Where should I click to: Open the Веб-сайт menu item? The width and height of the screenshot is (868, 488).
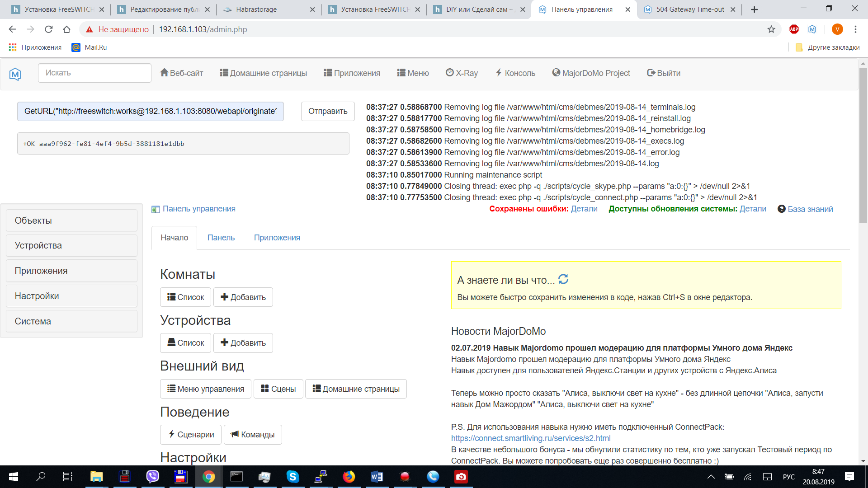182,73
